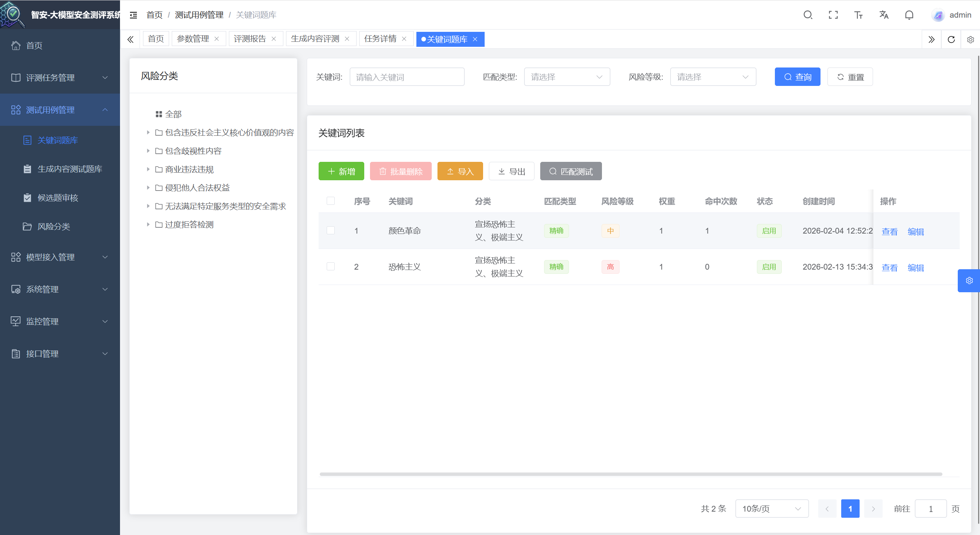Check the row for 恐怖主义

pyautogui.click(x=331, y=266)
